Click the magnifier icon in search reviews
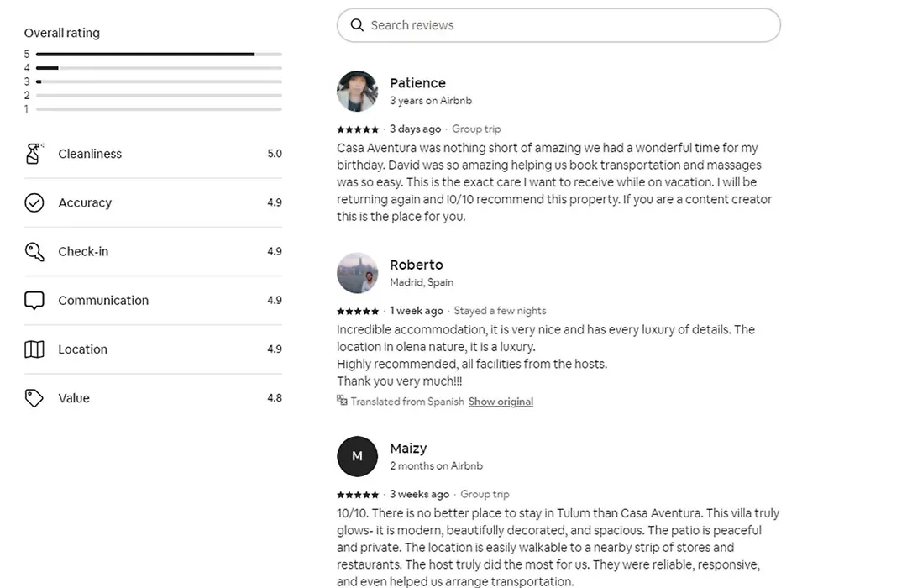 [357, 25]
